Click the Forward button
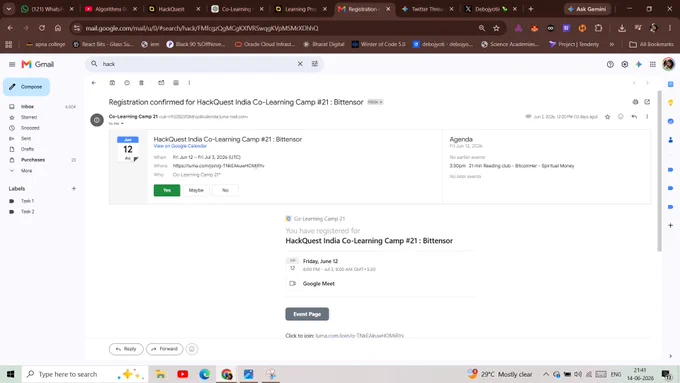The width and height of the screenshot is (680, 383). (x=164, y=349)
